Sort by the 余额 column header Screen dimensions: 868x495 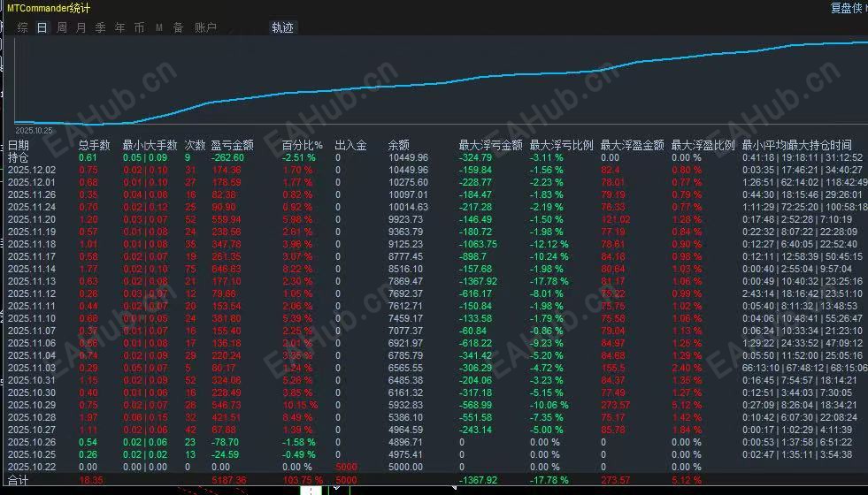point(398,145)
